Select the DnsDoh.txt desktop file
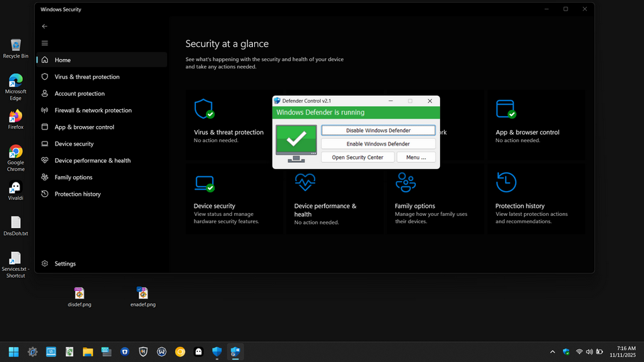The height and width of the screenshot is (362, 644). pyautogui.click(x=15, y=226)
